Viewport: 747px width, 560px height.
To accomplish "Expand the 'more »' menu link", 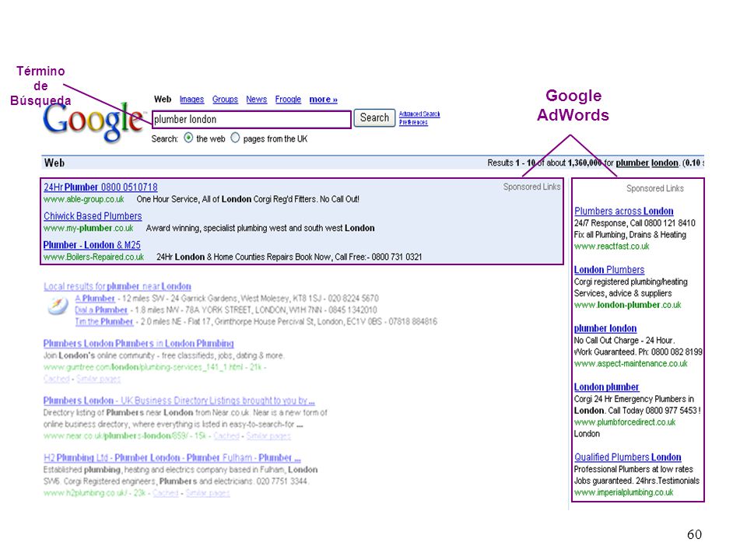I will [x=323, y=99].
